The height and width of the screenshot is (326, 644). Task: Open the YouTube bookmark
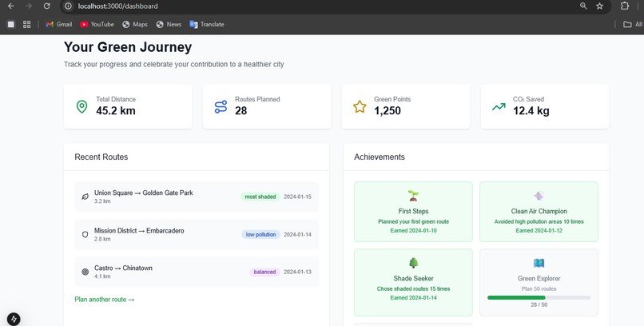[97, 24]
